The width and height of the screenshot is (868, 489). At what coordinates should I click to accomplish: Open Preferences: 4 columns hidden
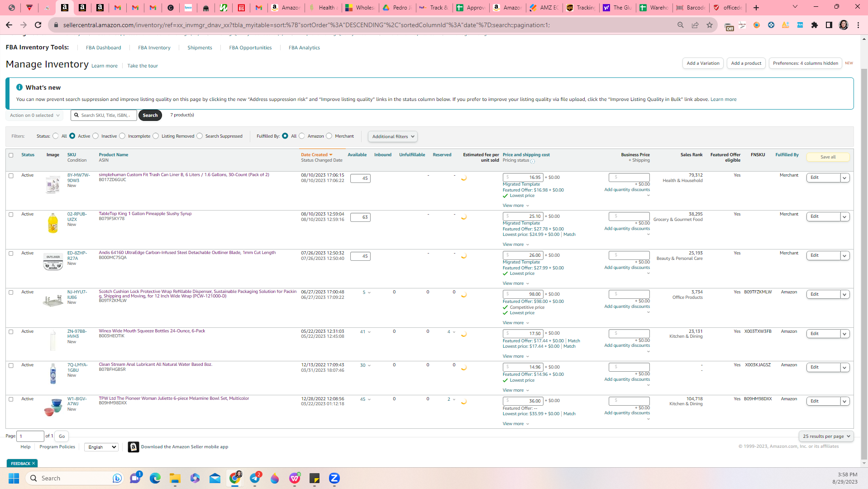806,63
